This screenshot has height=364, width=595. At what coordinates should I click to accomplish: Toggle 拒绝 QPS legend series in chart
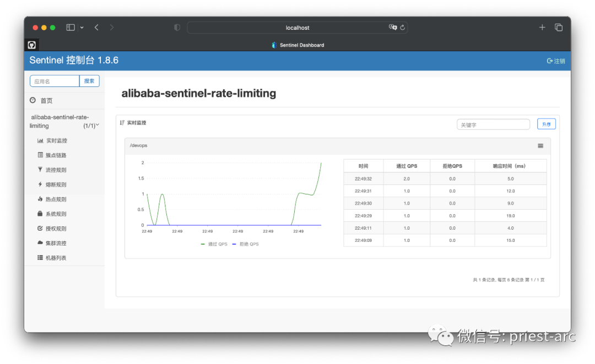click(x=245, y=244)
